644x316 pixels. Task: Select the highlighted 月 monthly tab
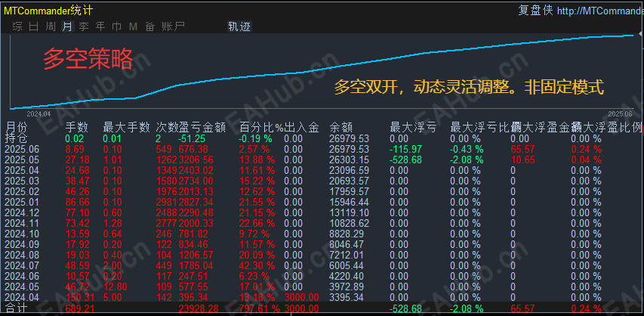(67, 26)
